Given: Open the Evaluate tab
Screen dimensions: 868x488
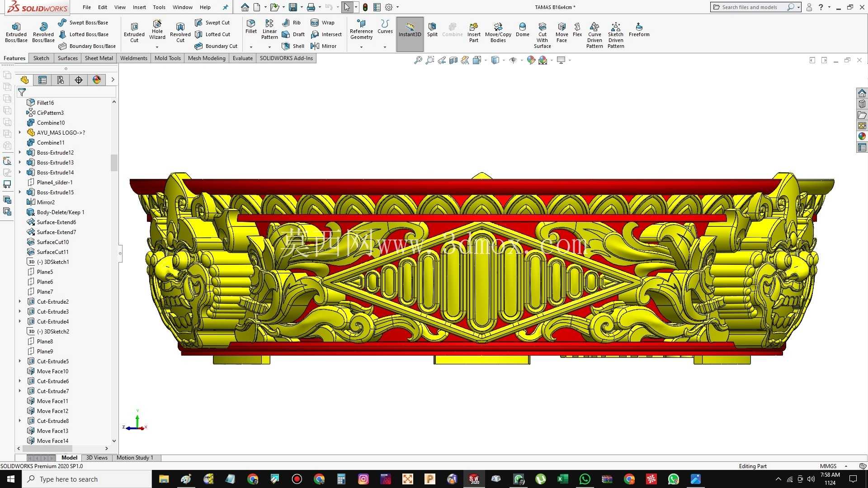Looking at the screenshot, I should click(243, 58).
